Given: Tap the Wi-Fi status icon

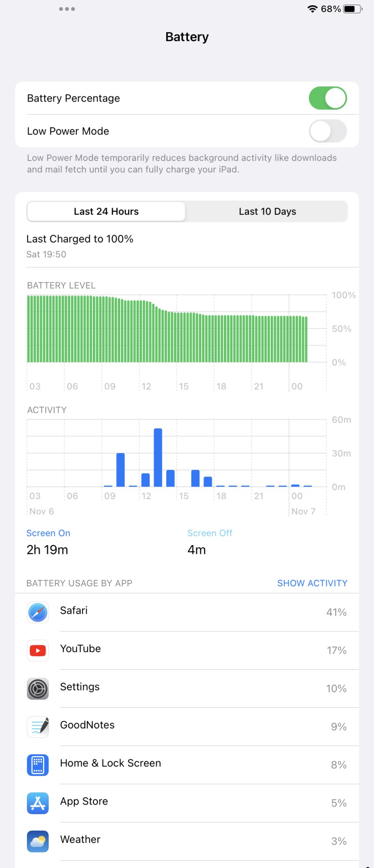Looking at the screenshot, I should (312, 9).
